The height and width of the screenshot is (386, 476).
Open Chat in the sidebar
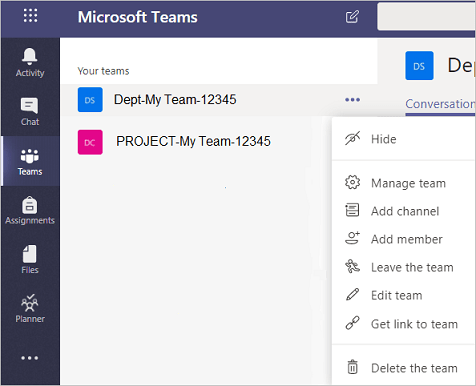click(x=30, y=112)
